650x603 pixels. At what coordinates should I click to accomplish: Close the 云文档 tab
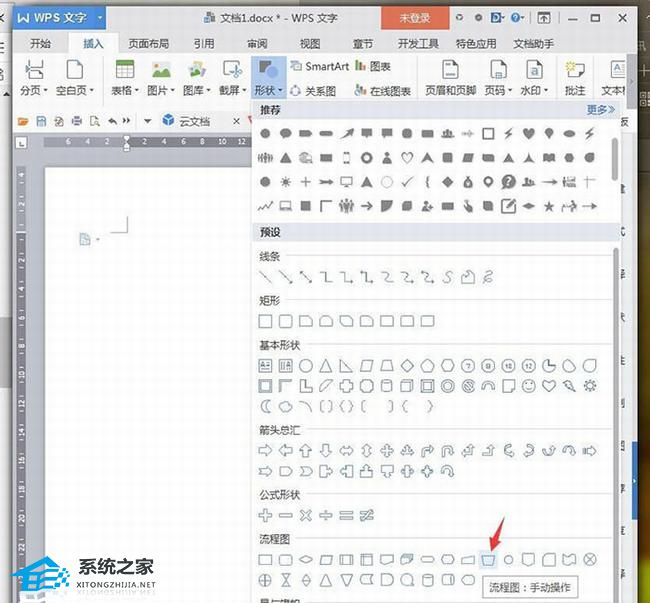click(x=236, y=121)
